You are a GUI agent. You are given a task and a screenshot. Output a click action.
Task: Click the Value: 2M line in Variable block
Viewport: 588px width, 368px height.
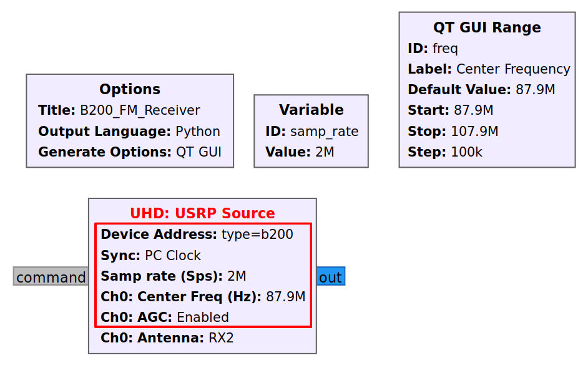pyautogui.click(x=300, y=152)
